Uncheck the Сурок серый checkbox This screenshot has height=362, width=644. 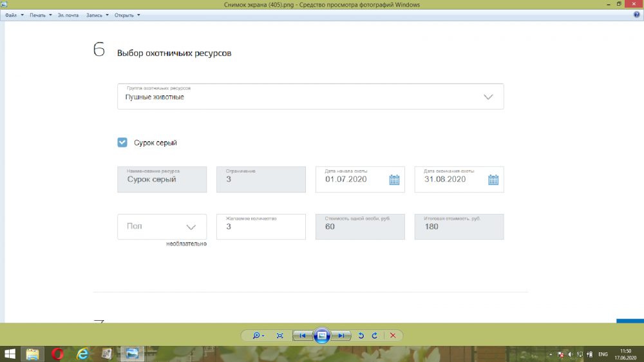(x=122, y=142)
